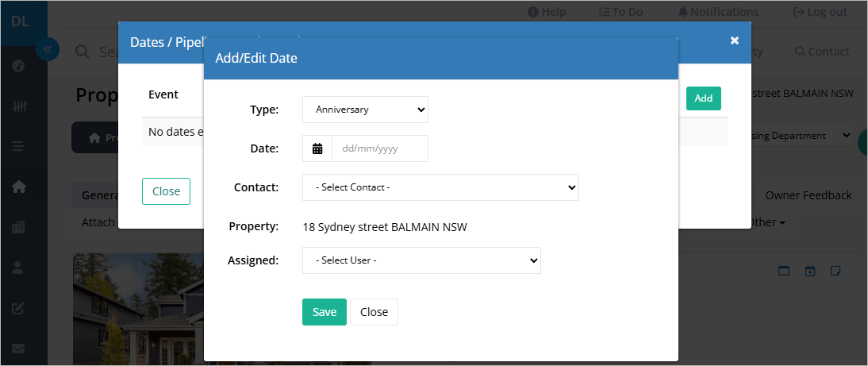Click Close in Dates / Pipeline window

pos(166,191)
